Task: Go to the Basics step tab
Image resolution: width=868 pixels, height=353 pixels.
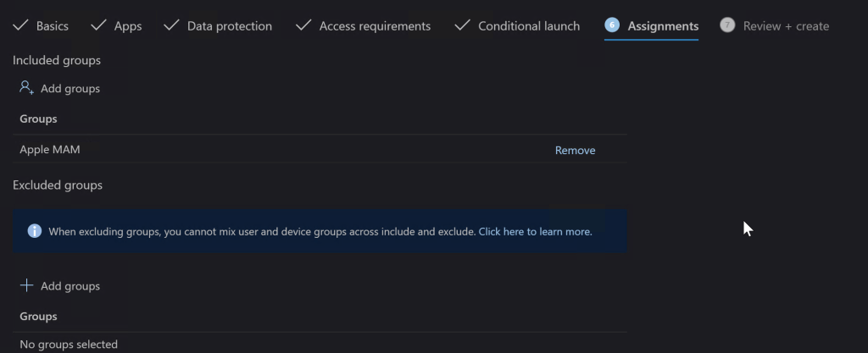Action: click(x=53, y=26)
